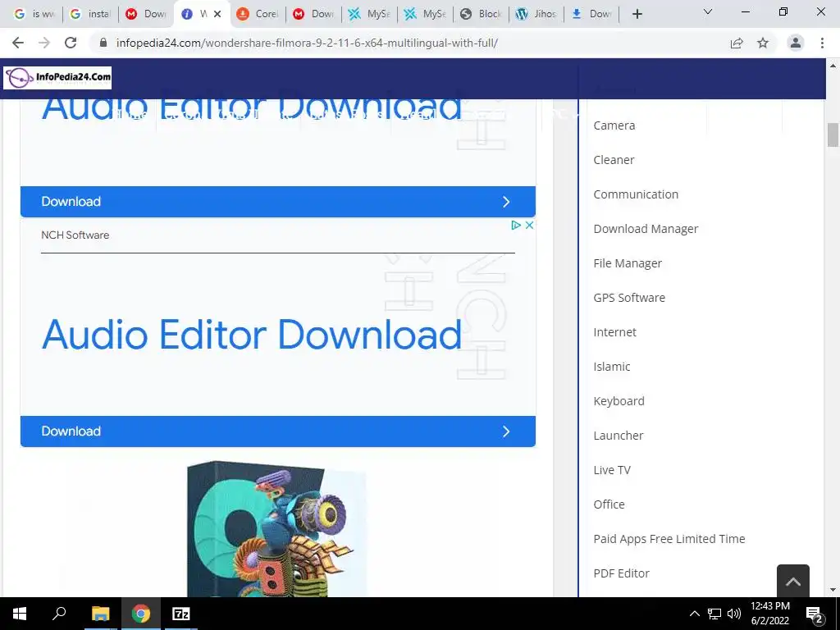840x630 pixels.
Task: Open the GPS Software category
Action: [x=629, y=298]
